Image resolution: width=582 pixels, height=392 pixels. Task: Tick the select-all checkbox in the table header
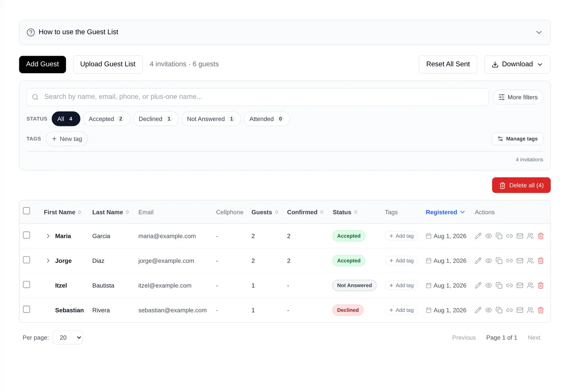[x=27, y=211]
